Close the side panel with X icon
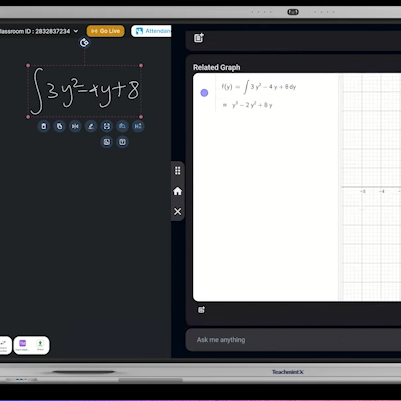The image size is (401, 401). [x=178, y=212]
